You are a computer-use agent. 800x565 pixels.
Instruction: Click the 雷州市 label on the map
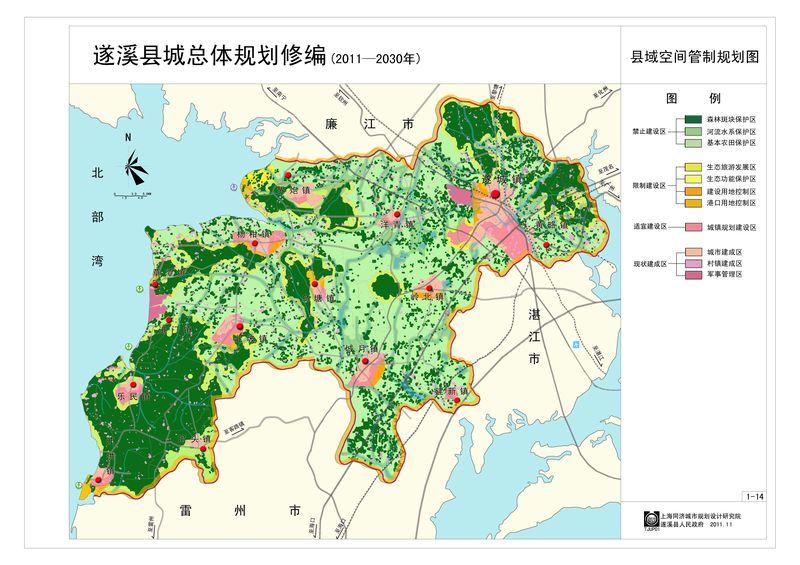(x=239, y=510)
